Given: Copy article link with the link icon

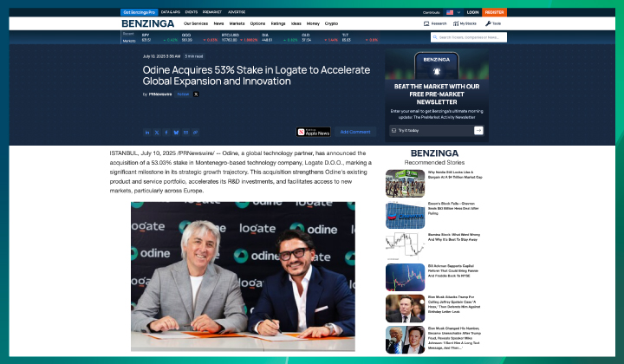Looking at the screenshot, I should 195,133.
